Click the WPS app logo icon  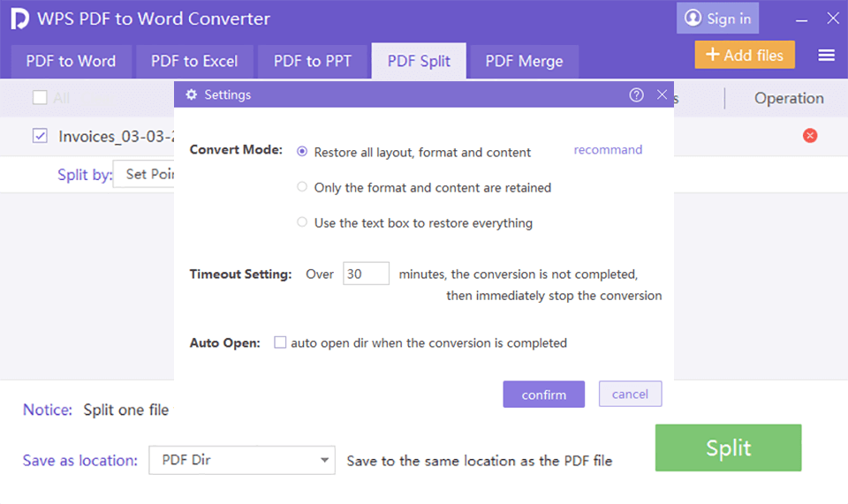pos(19,19)
